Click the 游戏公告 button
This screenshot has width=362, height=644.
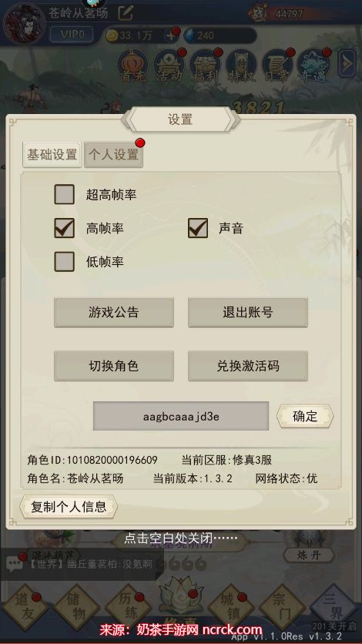(114, 313)
